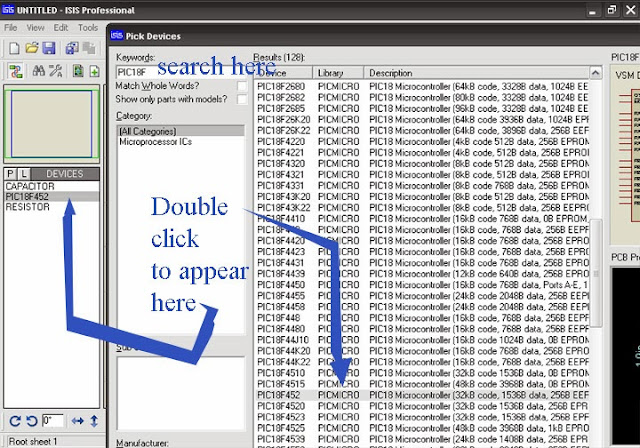This screenshot has width=640, height=448.
Task: Open the Design Explorer icon
Action: pyautogui.click(x=78, y=71)
